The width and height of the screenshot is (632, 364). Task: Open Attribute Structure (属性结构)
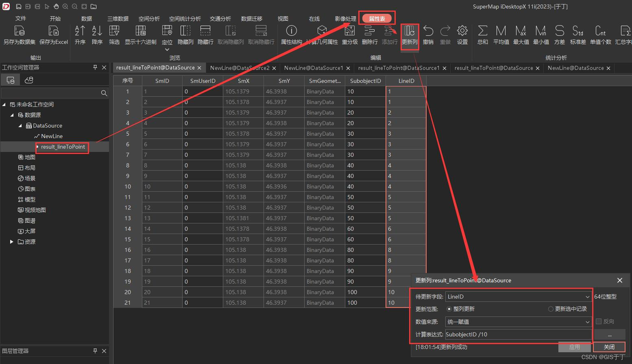point(292,31)
